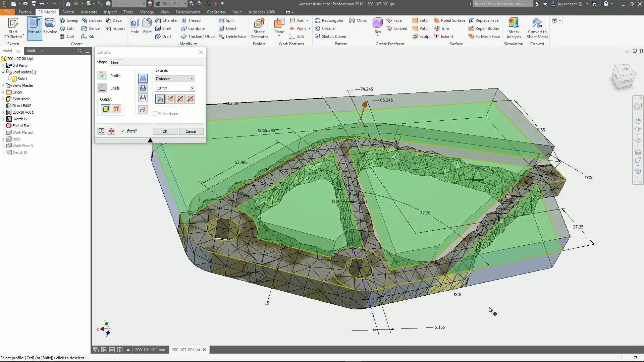Confirm the extrude with OK
Viewport: 644px width, 362px height.
165,131
